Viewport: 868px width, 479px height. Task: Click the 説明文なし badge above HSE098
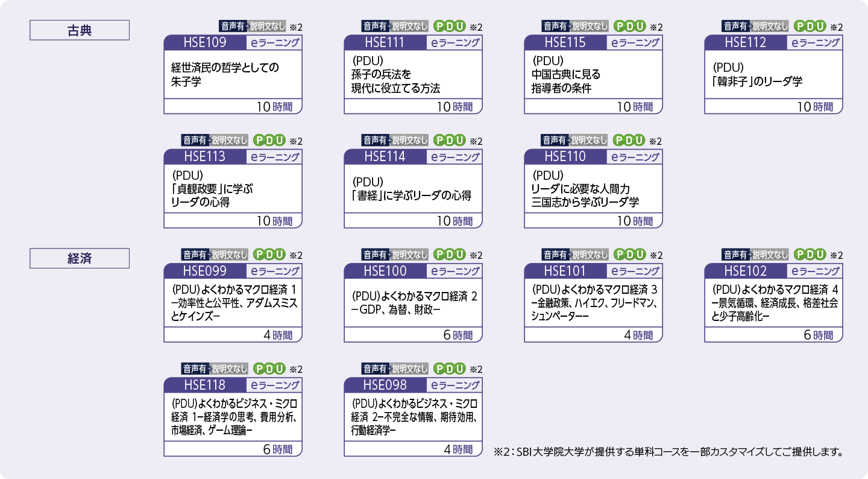(x=410, y=369)
